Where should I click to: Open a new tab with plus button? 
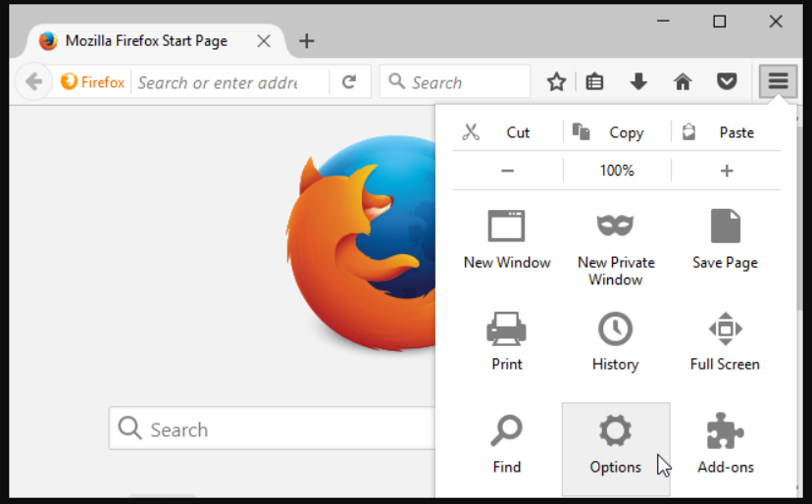tap(307, 41)
